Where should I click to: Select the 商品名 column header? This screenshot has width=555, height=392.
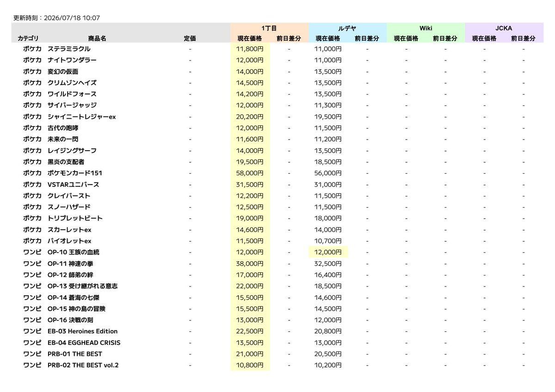[97, 39]
